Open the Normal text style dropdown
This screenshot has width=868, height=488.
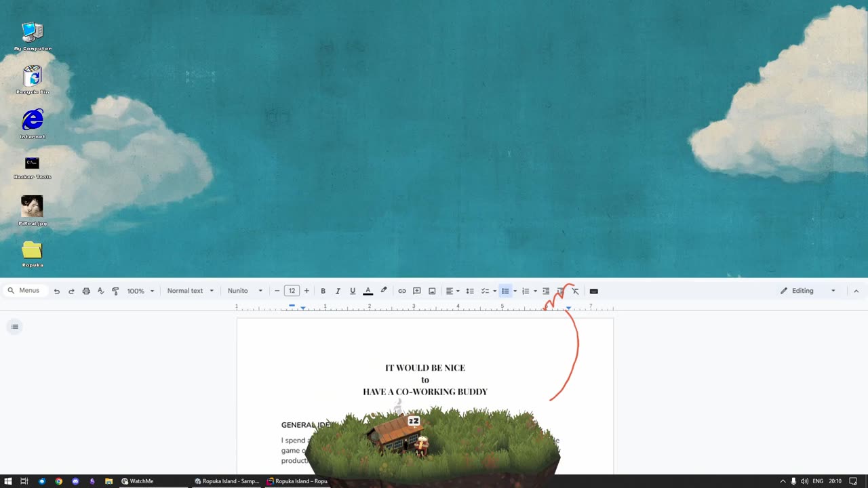(190, 291)
